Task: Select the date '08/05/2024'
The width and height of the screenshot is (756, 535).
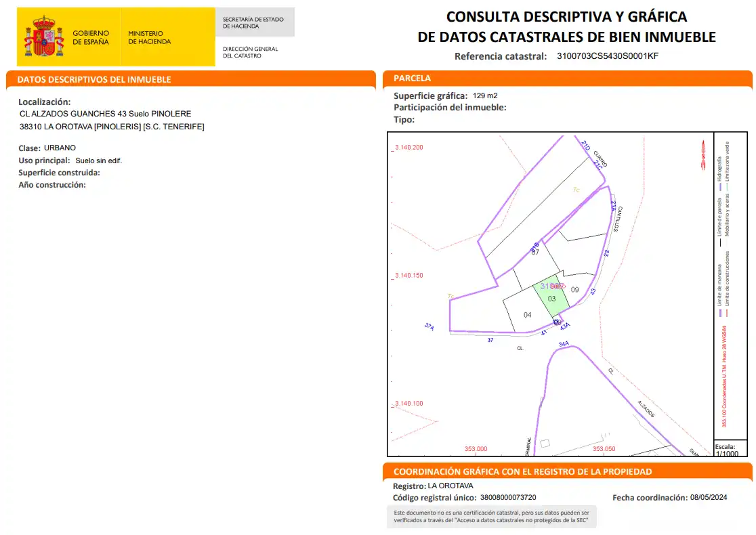Action: pyautogui.click(x=709, y=497)
